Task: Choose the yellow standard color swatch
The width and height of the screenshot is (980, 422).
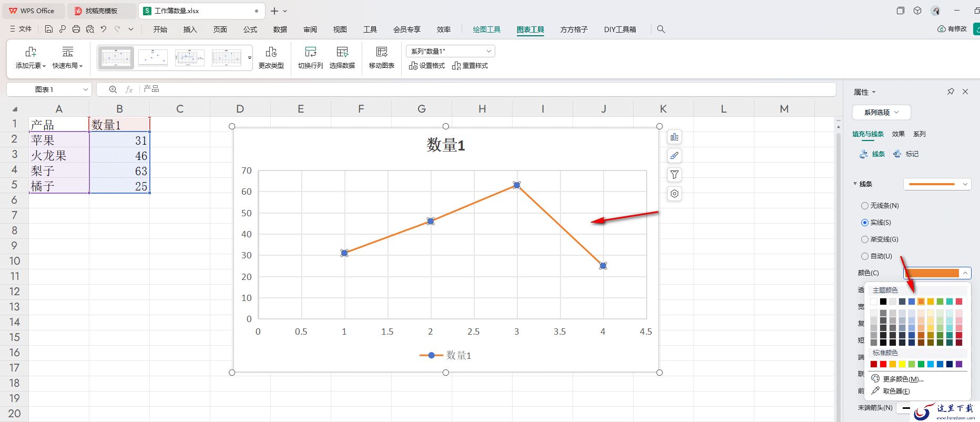Action: click(902, 364)
